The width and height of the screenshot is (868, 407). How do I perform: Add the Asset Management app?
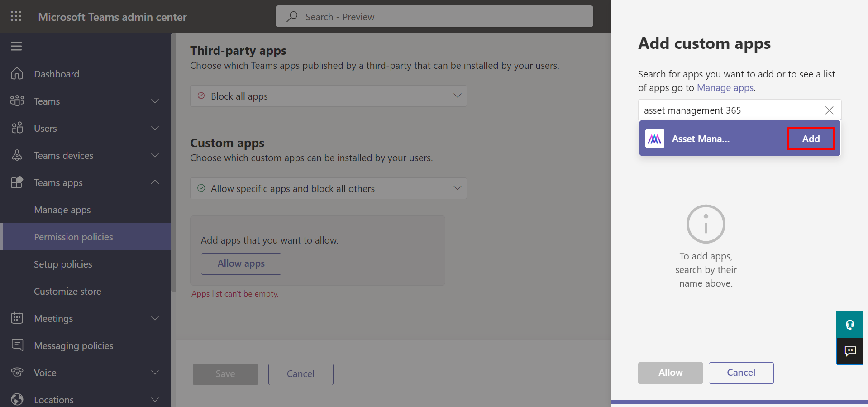[811, 139]
